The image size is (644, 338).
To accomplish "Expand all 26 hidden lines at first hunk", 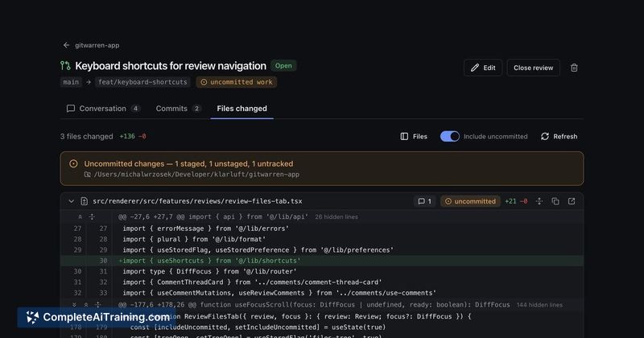I will coord(92,216).
